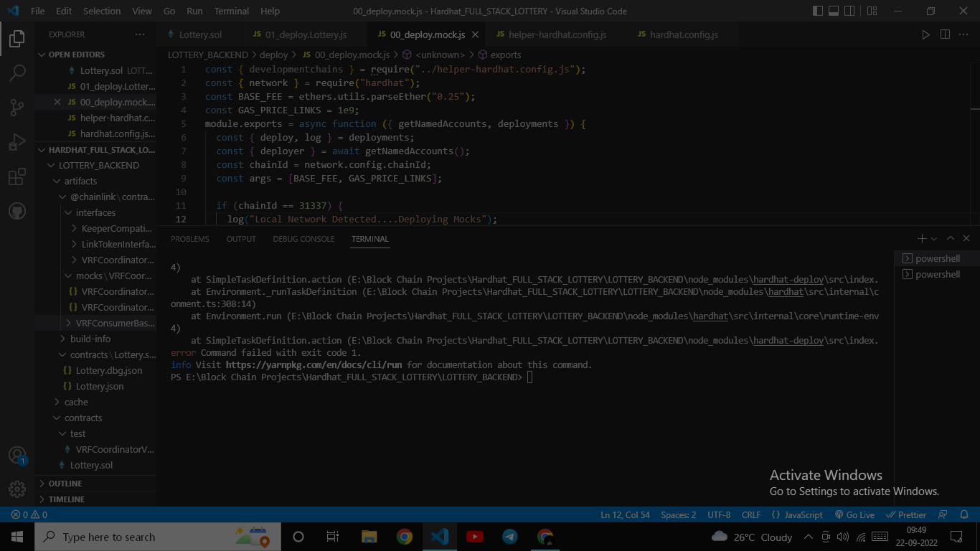Expand the OUTLINE section
This screenshot has width=980, height=551.
coord(65,484)
